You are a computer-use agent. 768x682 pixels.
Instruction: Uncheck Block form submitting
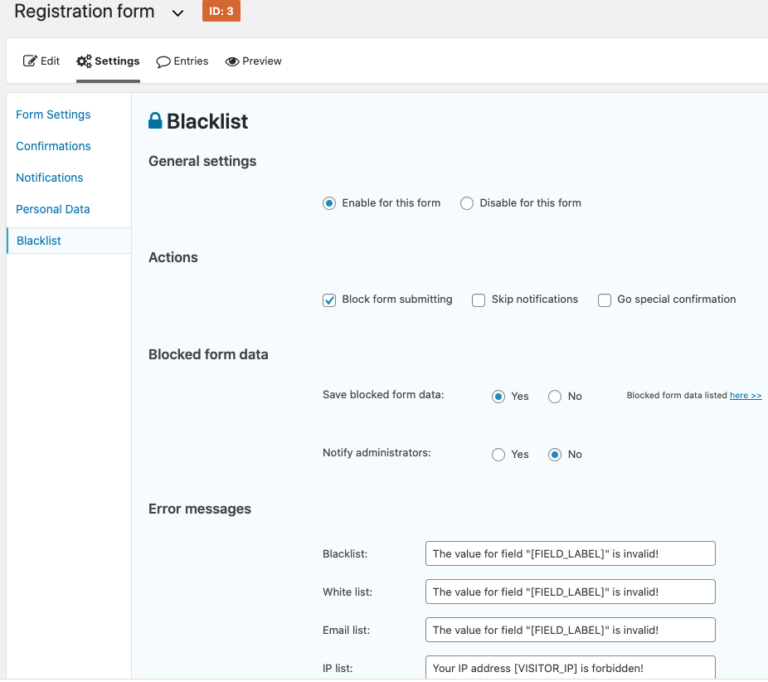point(329,300)
